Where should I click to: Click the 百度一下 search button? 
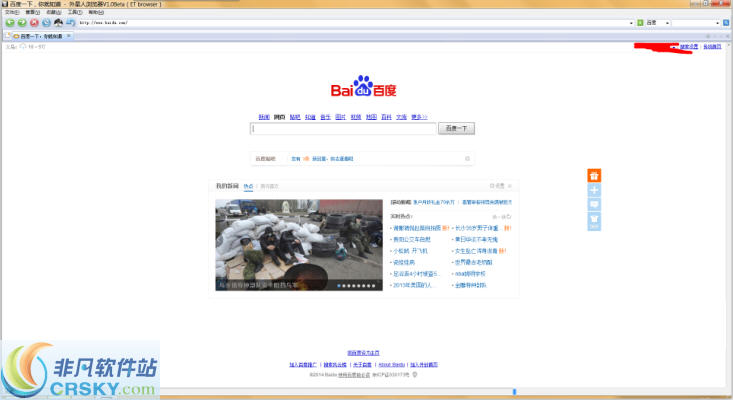pyautogui.click(x=456, y=128)
